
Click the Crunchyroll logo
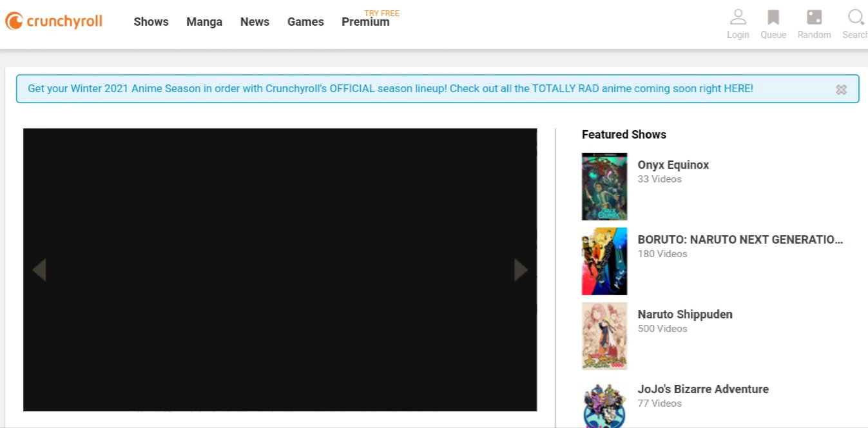(x=54, y=21)
